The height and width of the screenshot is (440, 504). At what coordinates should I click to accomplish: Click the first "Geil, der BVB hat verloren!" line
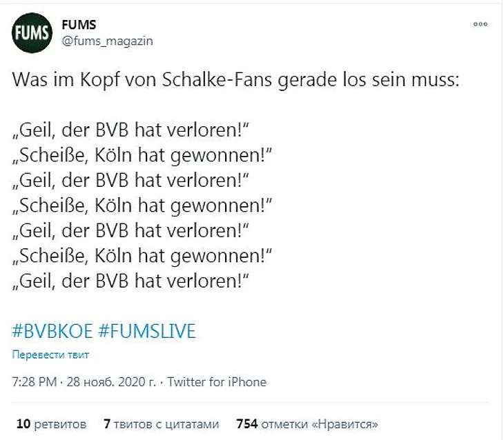click(x=130, y=131)
